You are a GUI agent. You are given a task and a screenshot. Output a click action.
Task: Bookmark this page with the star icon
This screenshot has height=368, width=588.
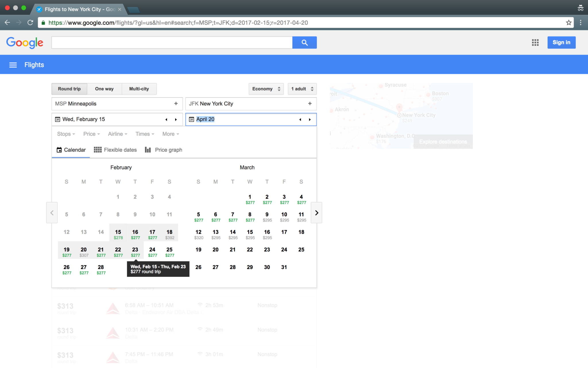(568, 22)
